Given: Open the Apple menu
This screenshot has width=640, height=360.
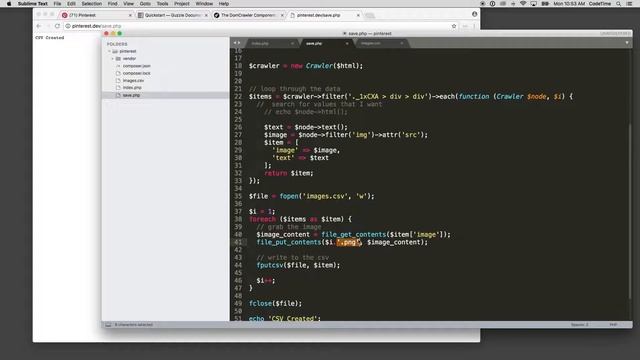Looking at the screenshot, I should [x=9, y=4].
